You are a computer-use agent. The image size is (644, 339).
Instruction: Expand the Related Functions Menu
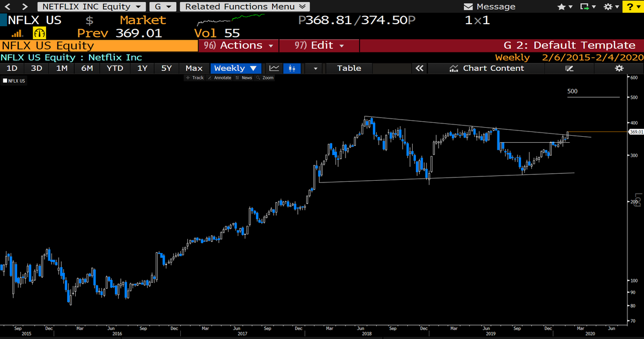click(x=245, y=6)
